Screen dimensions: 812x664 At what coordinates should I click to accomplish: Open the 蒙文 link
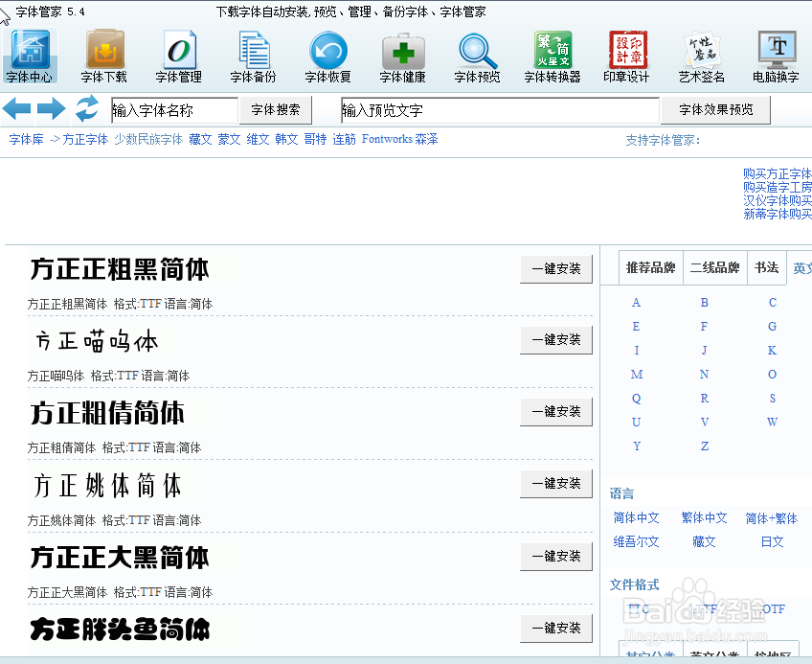point(229,140)
